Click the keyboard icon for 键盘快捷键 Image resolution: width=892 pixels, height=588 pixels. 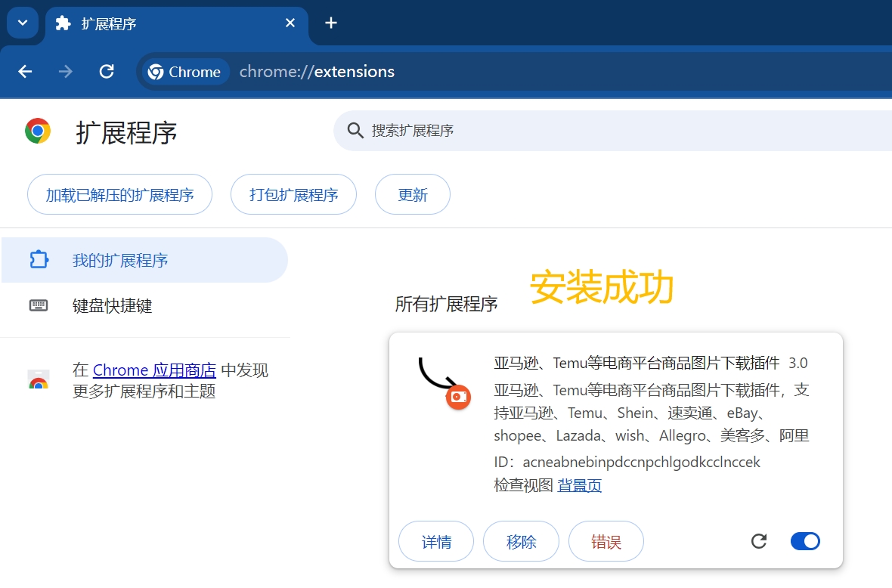(x=39, y=306)
